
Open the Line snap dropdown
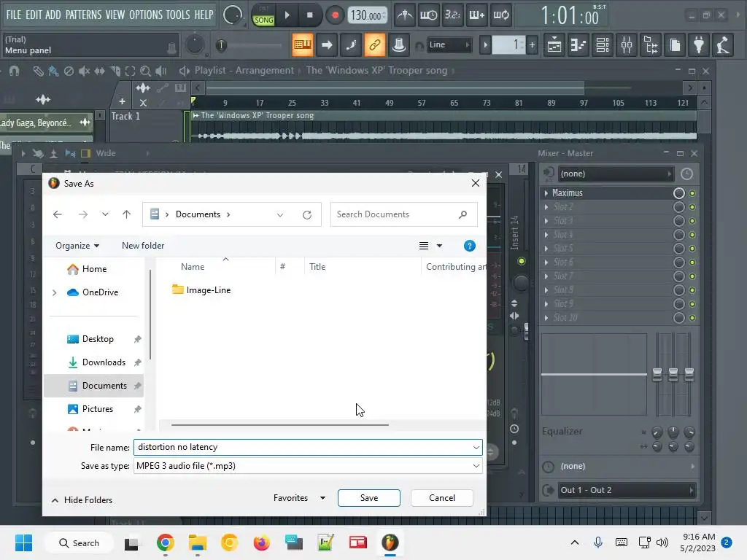(x=449, y=44)
